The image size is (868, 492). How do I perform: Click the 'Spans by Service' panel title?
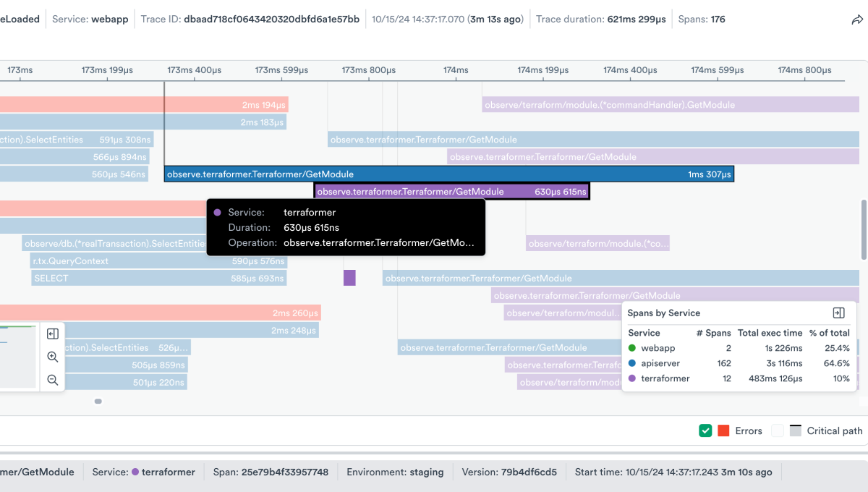(664, 313)
